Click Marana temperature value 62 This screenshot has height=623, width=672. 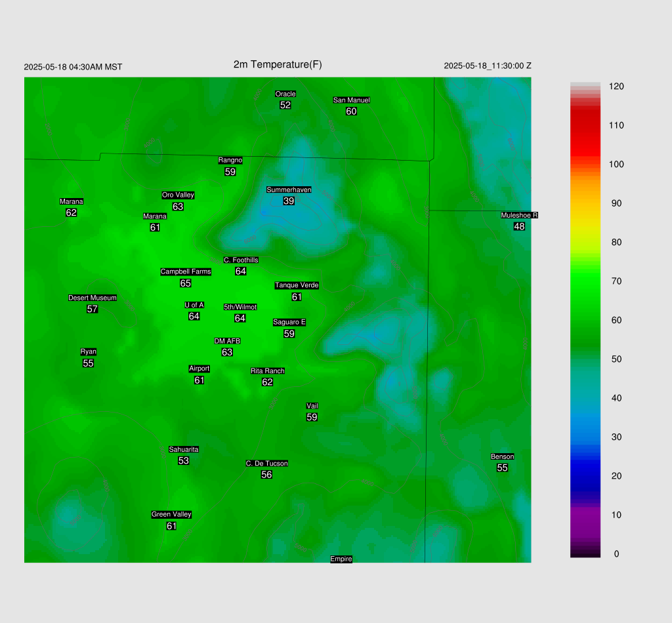71,212
